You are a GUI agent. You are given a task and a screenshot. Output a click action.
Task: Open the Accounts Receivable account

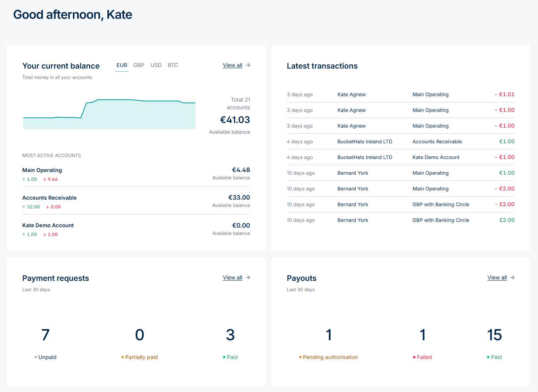pos(136,201)
